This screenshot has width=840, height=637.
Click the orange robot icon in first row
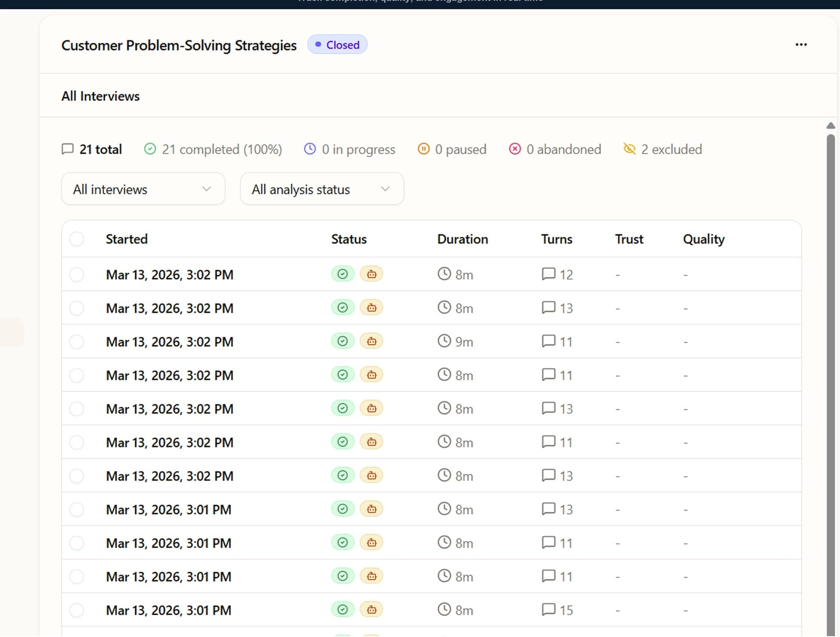pos(371,274)
